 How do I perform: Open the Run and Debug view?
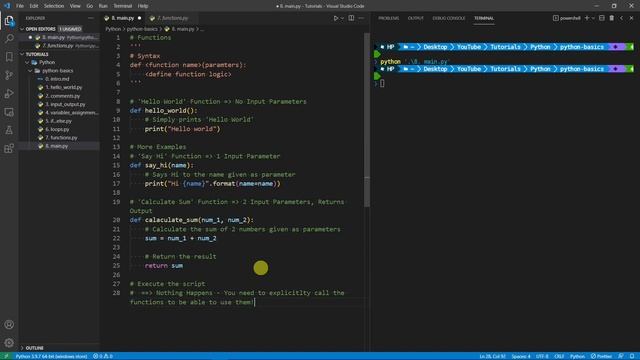tap(9, 93)
